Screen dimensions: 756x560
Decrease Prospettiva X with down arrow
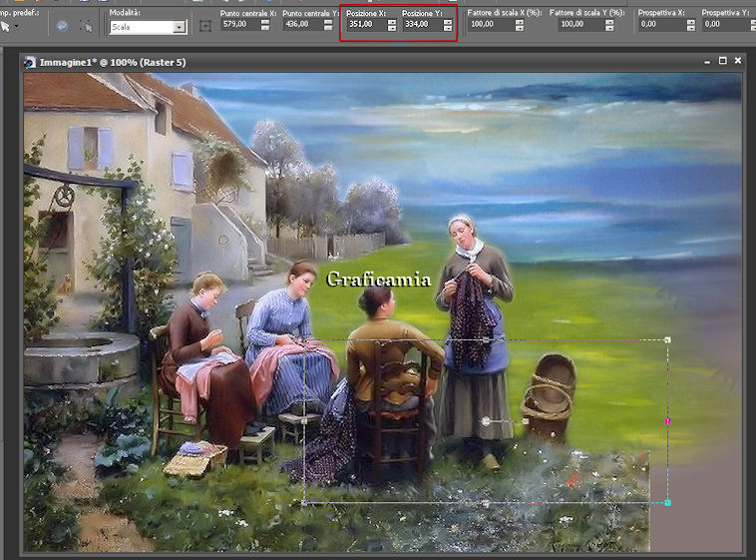coord(691,28)
